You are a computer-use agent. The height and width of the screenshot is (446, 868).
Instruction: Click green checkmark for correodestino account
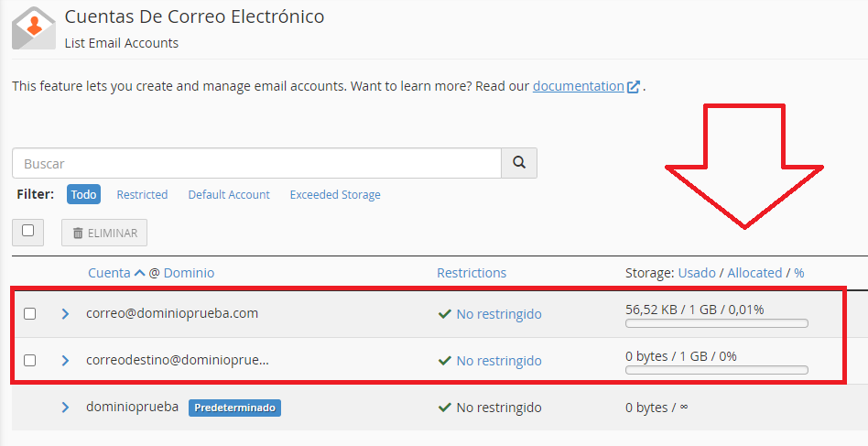444,361
